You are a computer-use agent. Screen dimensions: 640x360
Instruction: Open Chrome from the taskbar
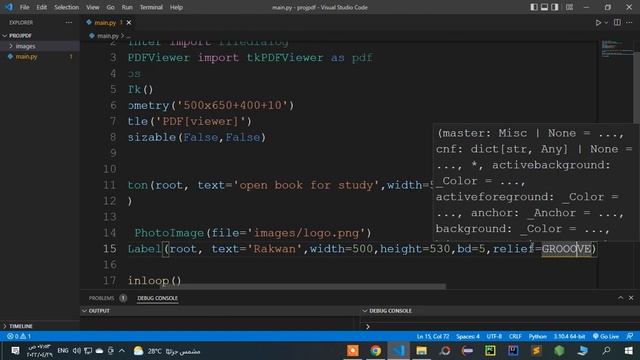click(376, 351)
